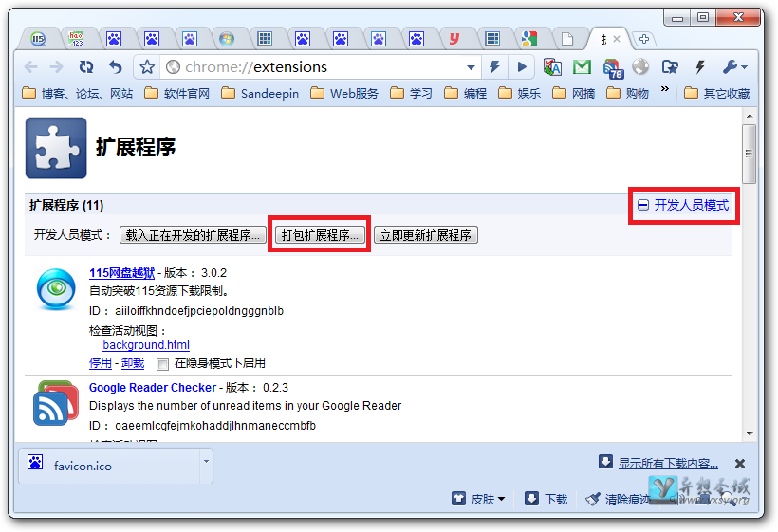Viewport: 778px width, 532px height.
Task: Open the Sandeepin bookmarks folder
Action: (259, 93)
